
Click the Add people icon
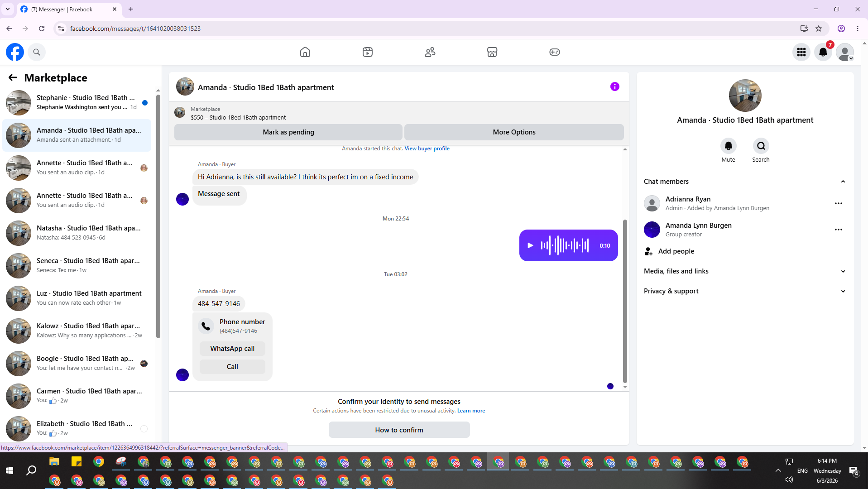point(648,251)
